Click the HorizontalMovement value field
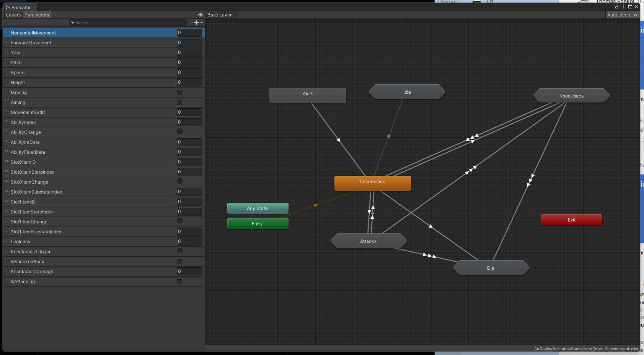Image resolution: width=644 pixels, height=355 pixels. (189, 33)
